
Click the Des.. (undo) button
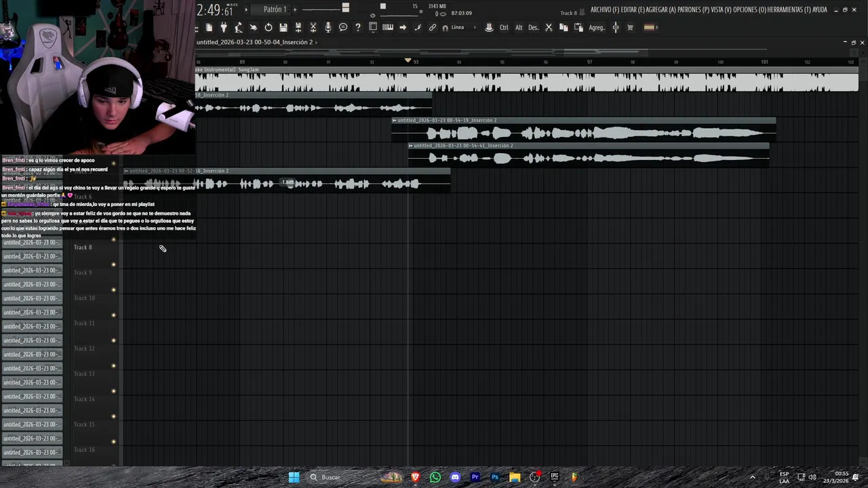point(534,28)
